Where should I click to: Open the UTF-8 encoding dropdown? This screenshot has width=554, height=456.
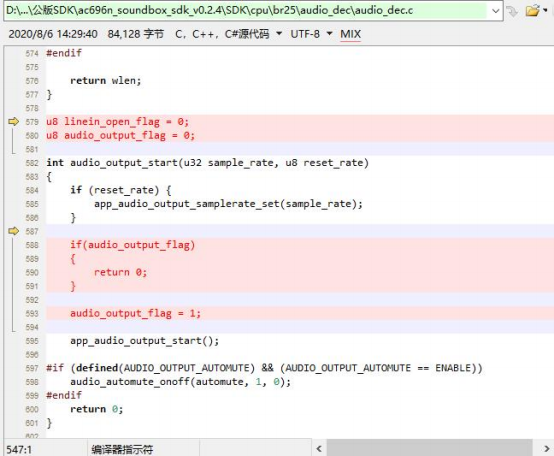329,34
